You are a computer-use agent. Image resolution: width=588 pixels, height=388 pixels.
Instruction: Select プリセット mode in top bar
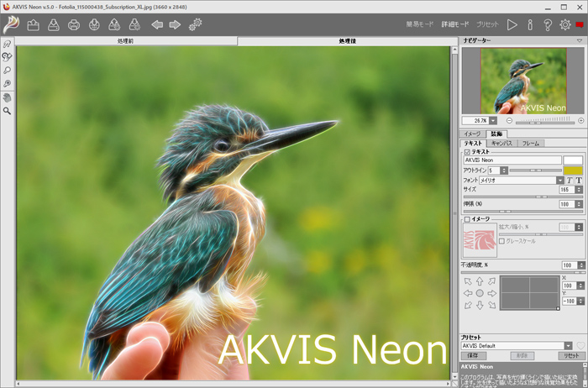[x=487, y=24]
